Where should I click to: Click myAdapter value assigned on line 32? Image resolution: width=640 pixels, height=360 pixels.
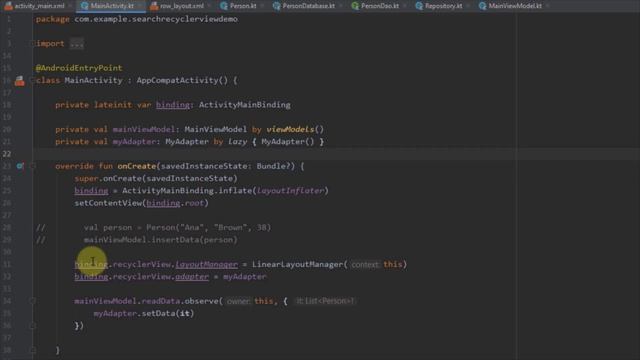[x=244, y=276]
